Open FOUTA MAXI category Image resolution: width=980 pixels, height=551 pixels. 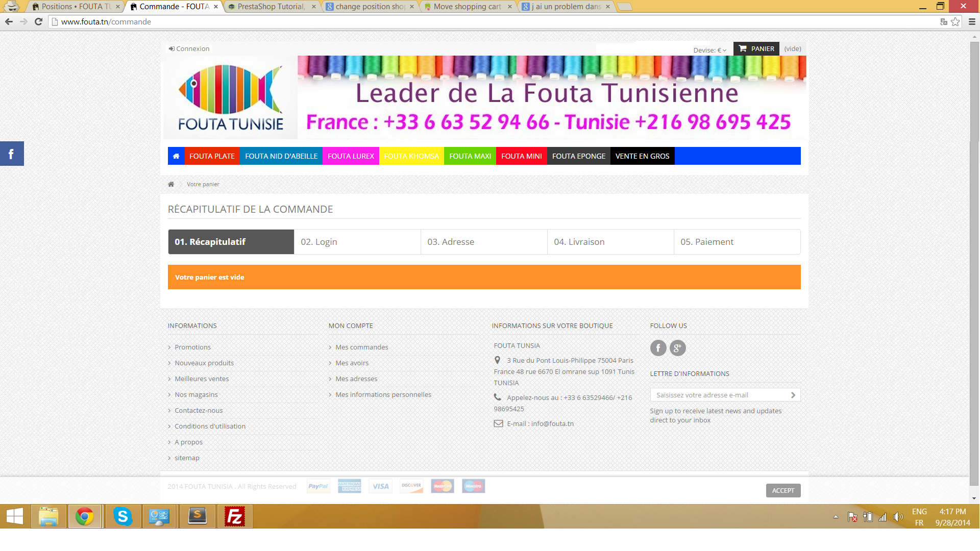click(470, 156)
